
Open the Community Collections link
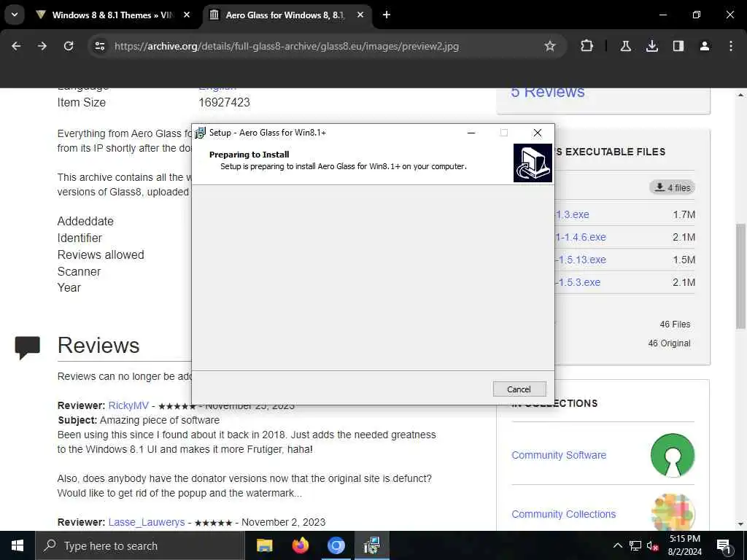pos(564,514)
